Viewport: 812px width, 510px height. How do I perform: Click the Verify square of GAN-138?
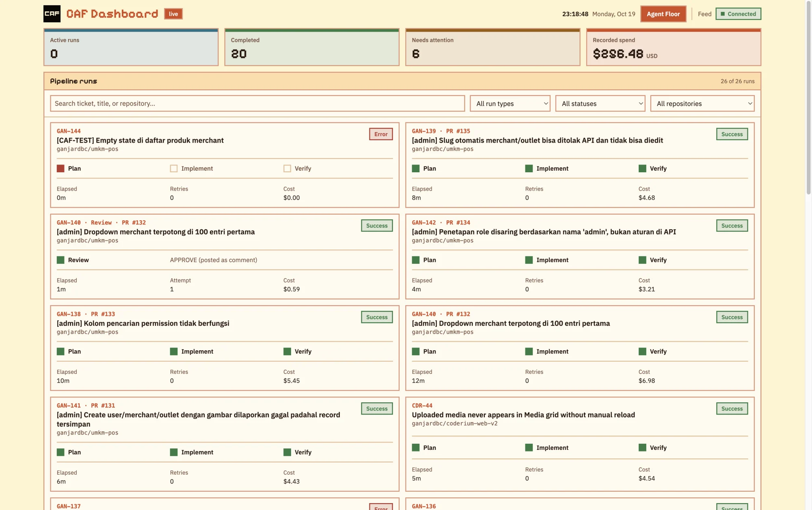click(x=287, y=352)
